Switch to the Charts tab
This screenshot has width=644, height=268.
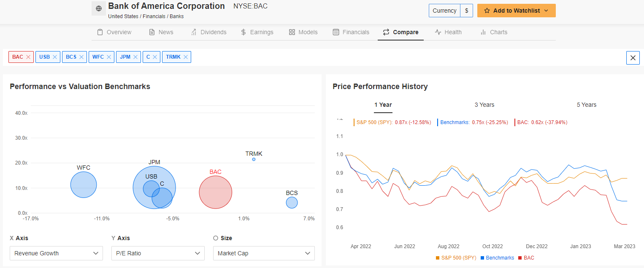[494, 32]
